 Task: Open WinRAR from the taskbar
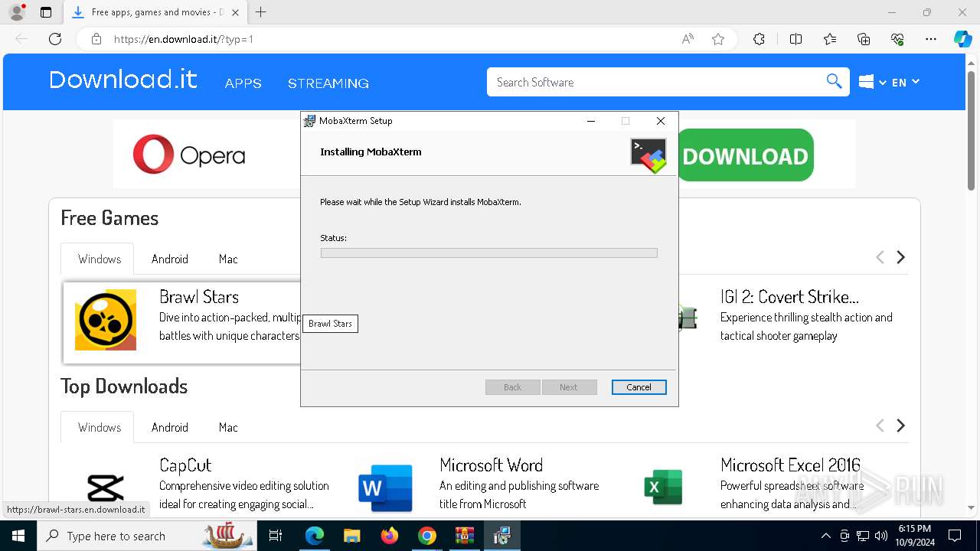point(464,536)
